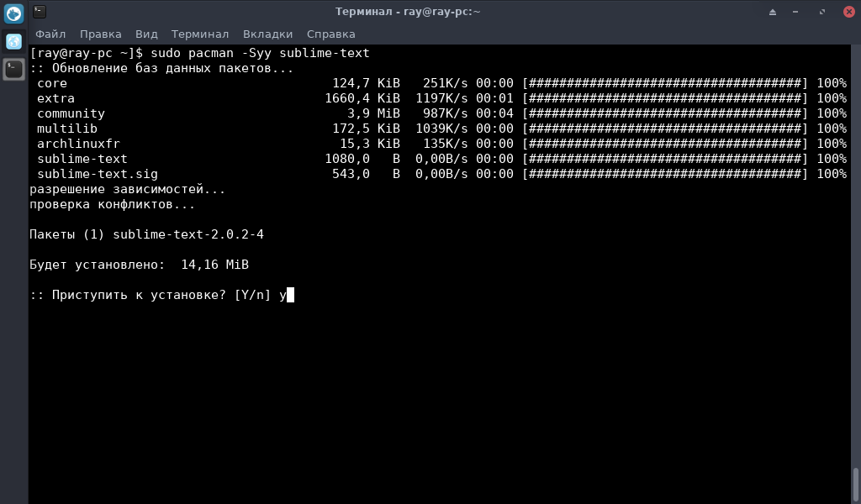This screenshot has height=504, width=861.
Task: Click the terminal icon in the dock
Action: (x=13, y=69)
